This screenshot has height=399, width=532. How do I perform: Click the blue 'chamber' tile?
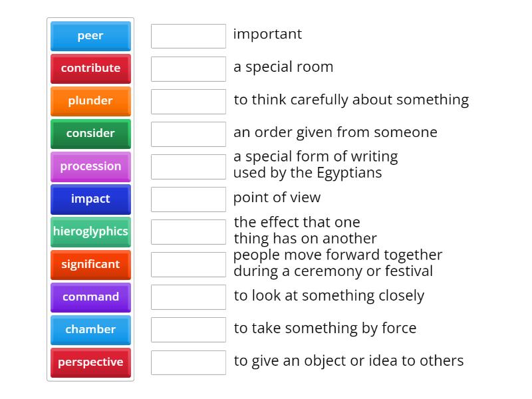pyautogui.click(x=90, y=329)
